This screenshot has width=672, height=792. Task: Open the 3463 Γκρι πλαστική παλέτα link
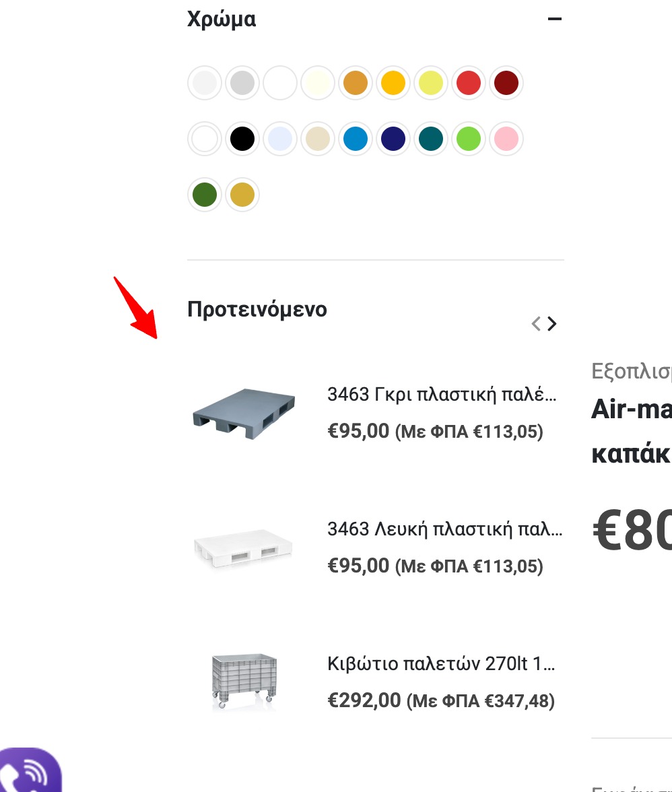pyautogui.click(x=442, y=395)
